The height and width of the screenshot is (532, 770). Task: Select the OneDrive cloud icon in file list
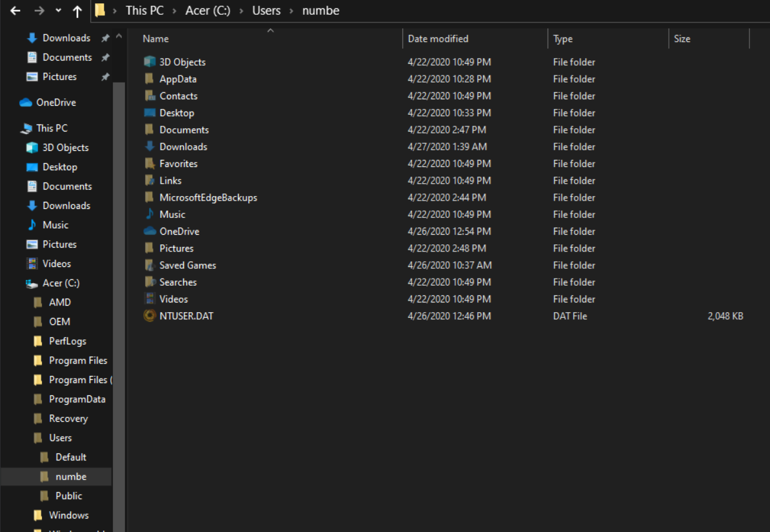[x=150, y=231]
